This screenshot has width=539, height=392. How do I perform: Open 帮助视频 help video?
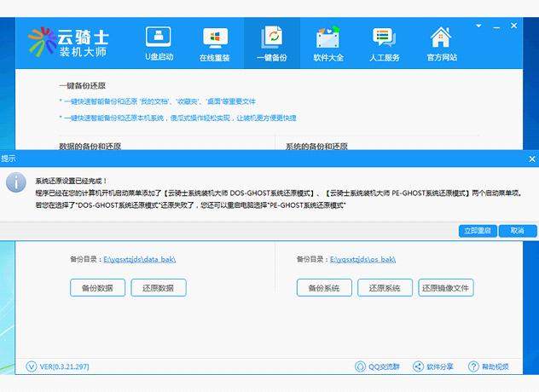click(489, 366)
